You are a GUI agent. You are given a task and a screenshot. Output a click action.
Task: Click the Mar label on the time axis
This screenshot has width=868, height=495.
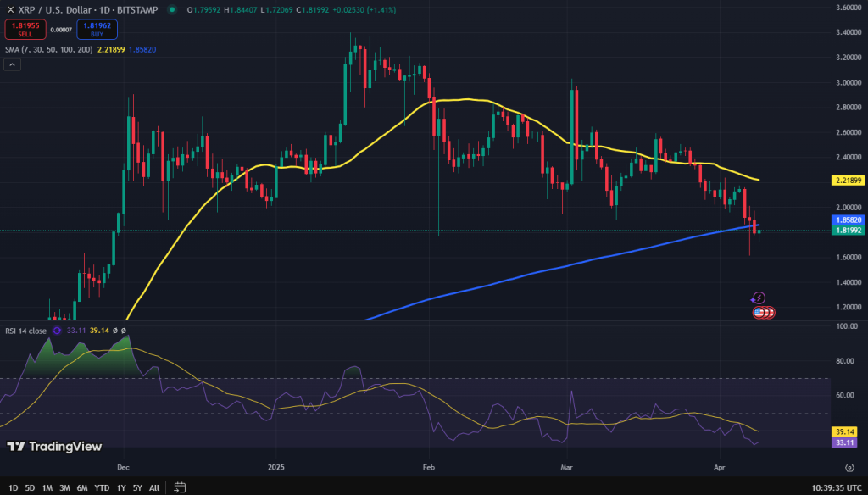click(566, 468)
